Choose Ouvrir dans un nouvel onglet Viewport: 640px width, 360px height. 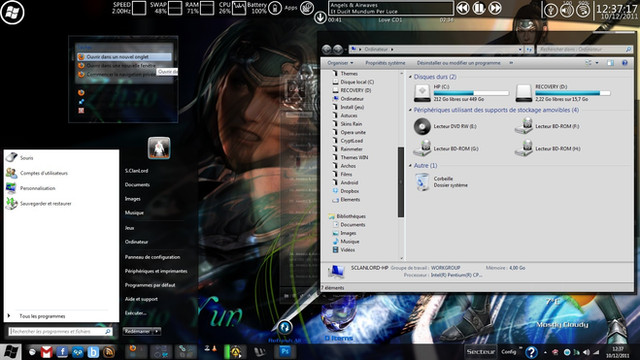[124, 57]
